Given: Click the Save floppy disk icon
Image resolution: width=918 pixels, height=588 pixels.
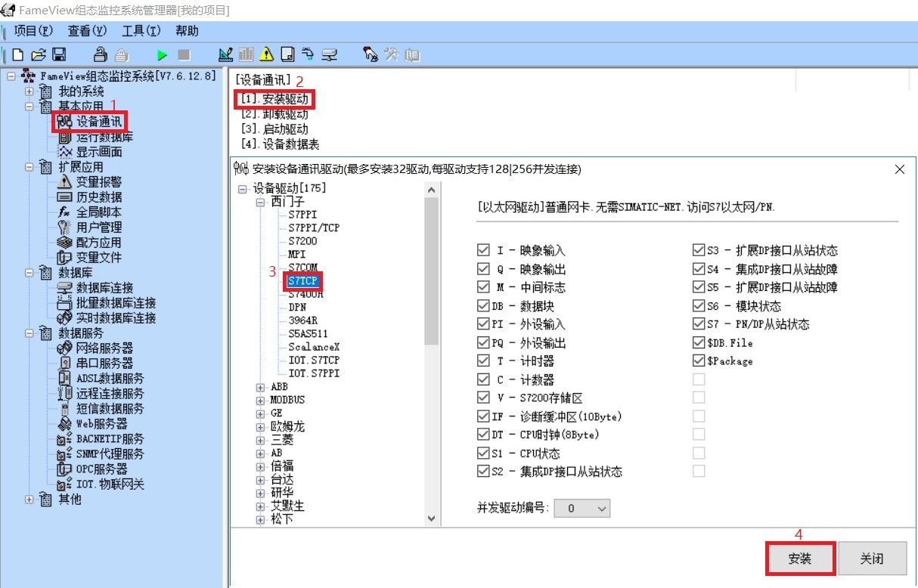Looking at the screenshot, I should coord(59,54).
